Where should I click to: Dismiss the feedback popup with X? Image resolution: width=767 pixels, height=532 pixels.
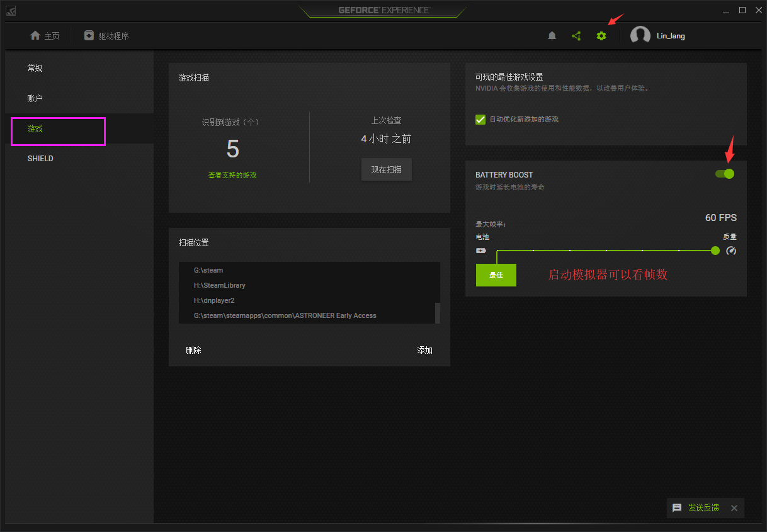(734, 507)
